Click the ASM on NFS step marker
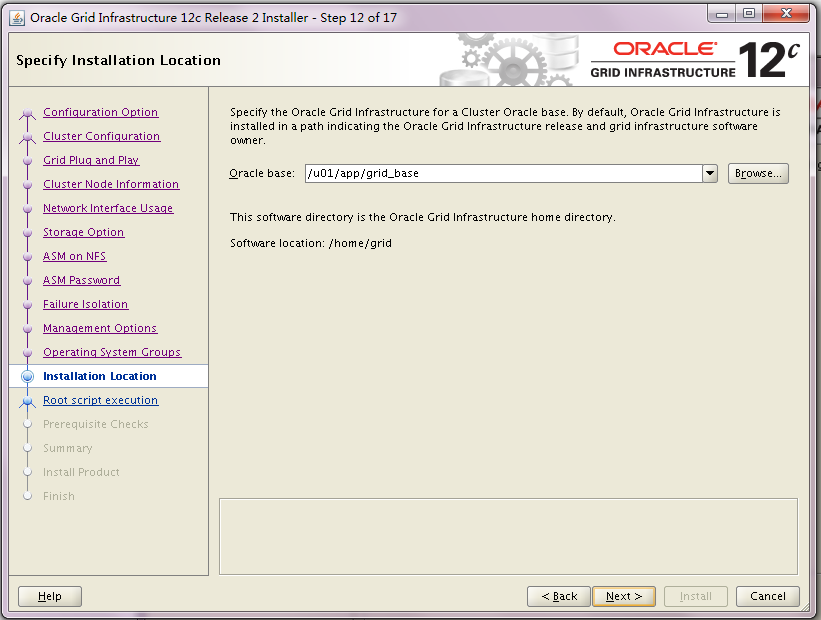 (27, 257)
